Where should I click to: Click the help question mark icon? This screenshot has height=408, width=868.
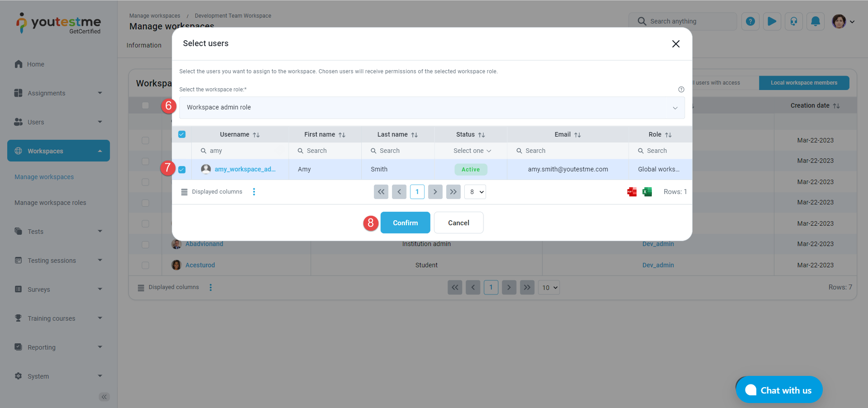[x=750, y=21]
